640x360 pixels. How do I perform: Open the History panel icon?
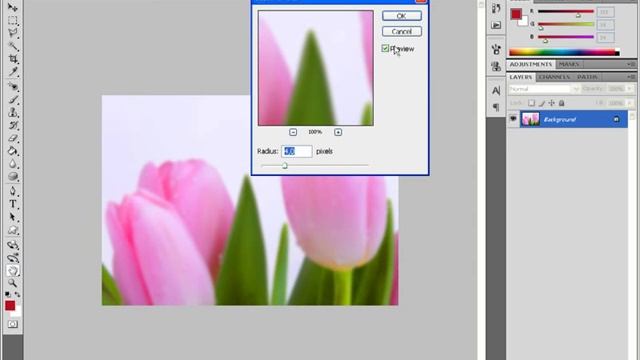(x=496, y=9)
